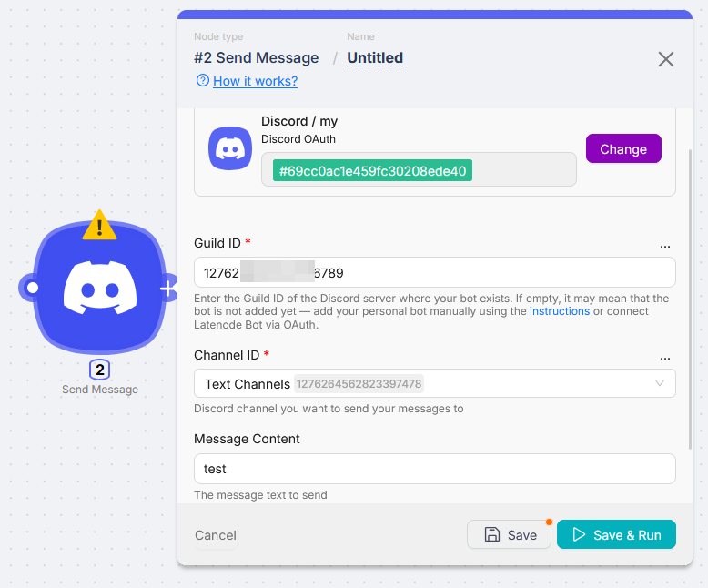Click the plus connector on node's right
708x588 pixels.
(x=168, y=289)
